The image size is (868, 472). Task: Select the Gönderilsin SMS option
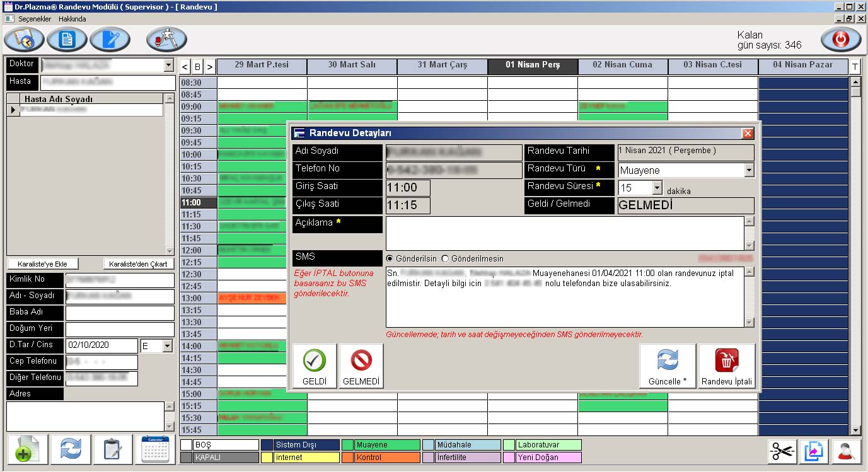coord(389,259)
